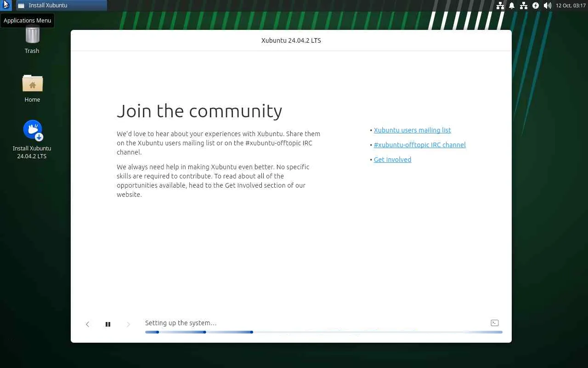This screenshot has width=588, height=368.
Task: Click the Xubuntu 24.04.2 LTS window title
Action: (291, 40)
